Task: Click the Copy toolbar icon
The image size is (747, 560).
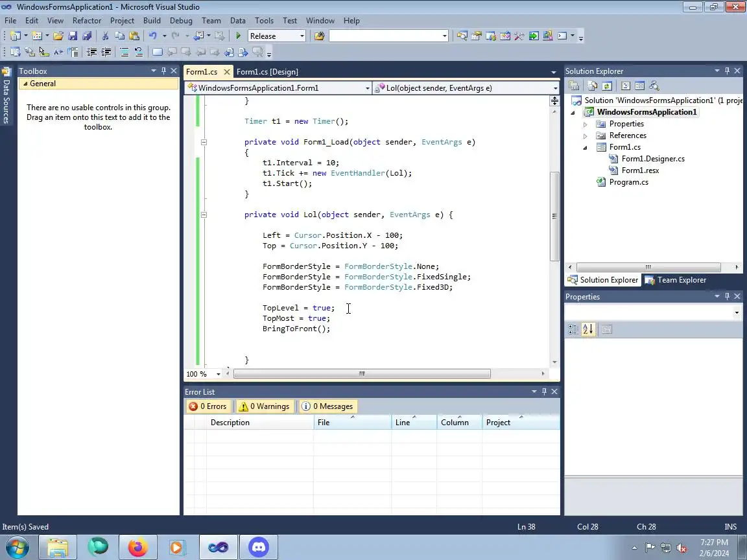Action: [x=119, y=36]
